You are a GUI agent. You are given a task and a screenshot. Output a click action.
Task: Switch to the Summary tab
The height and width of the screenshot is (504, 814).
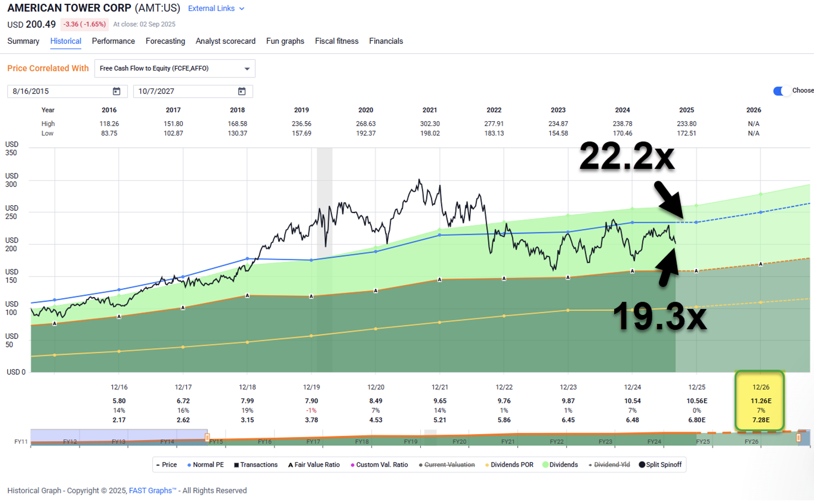pyautogui.click(x=23, y=41)
